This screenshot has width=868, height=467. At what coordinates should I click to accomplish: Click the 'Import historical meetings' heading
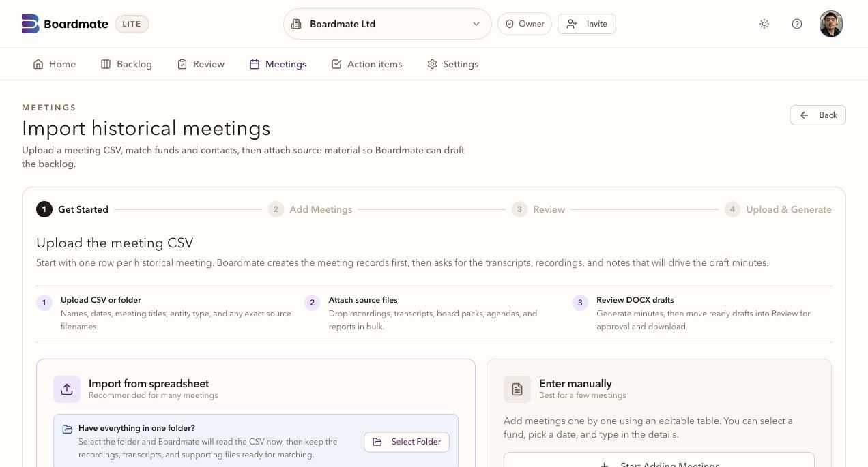146,128
